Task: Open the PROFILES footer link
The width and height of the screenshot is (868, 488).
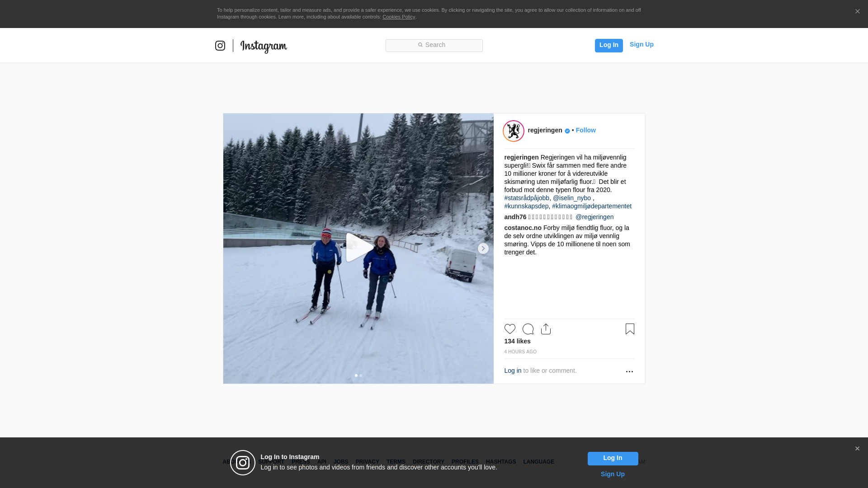Action: [465, 462]
